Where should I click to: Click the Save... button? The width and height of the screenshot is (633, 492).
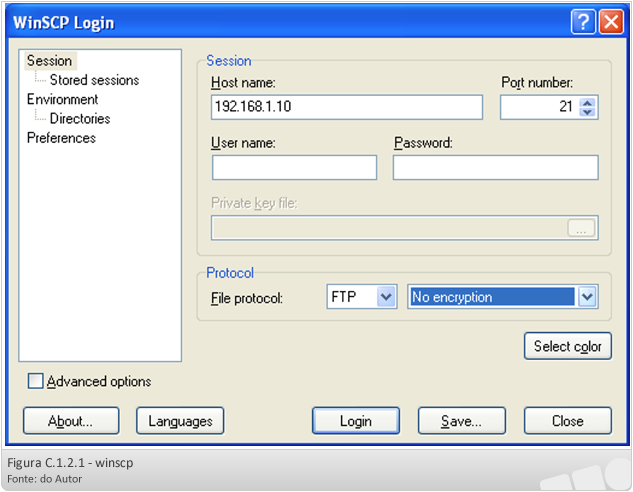[x=461, y=421]
